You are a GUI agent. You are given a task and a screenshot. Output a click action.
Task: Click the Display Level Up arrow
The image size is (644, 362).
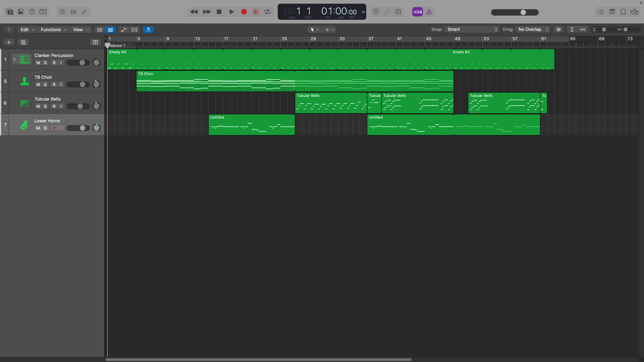pos(9,30)
